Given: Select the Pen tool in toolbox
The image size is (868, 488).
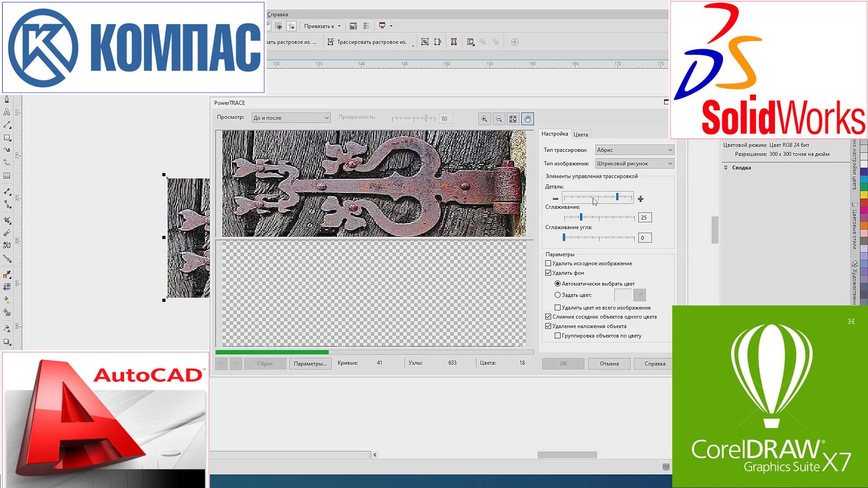Looking at the screenshot, I should point(7,99).
